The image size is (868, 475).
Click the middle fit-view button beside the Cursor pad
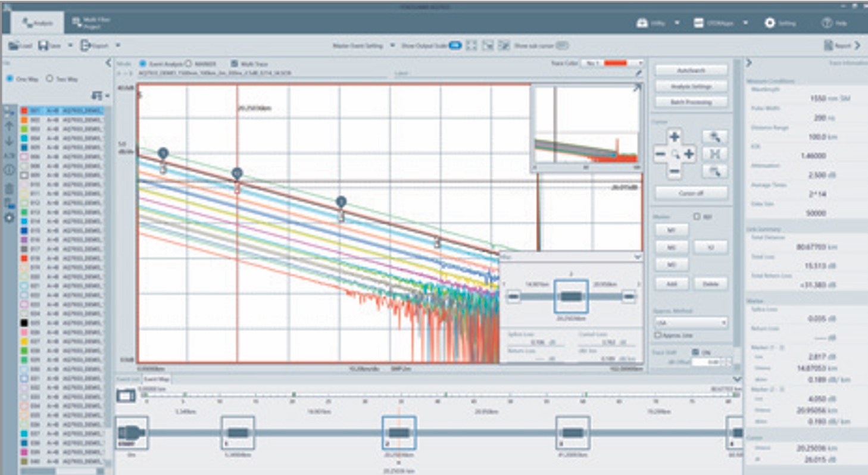pyautogui.click(x=714, y=154)
